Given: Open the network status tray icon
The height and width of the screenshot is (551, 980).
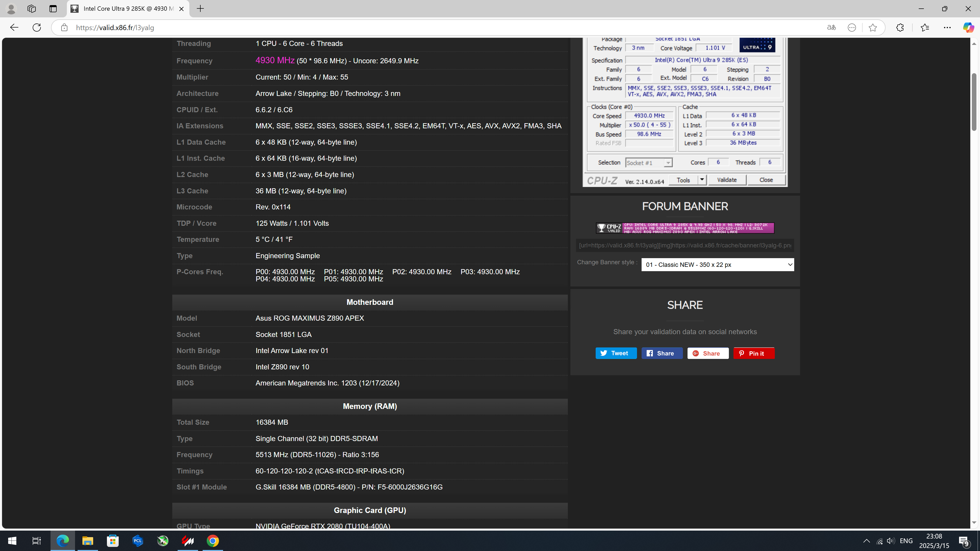Looking at the screenshot, I should pos(880,541).
